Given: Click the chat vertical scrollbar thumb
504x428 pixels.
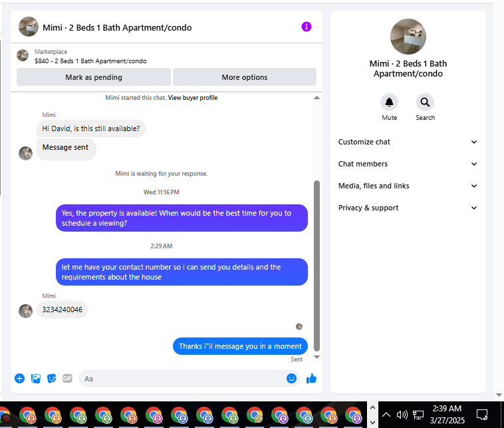Looking at the screenshot, I should [x=316, y=266].
